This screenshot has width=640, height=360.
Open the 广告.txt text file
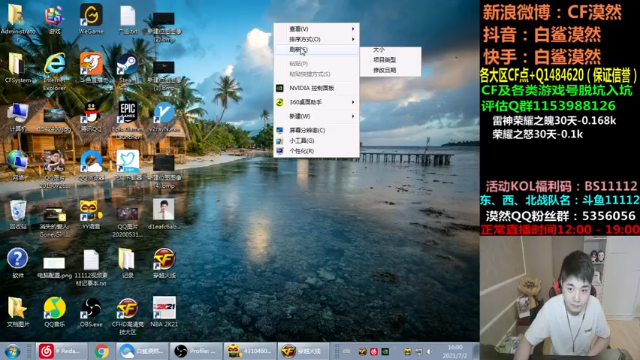click(128, 18)
